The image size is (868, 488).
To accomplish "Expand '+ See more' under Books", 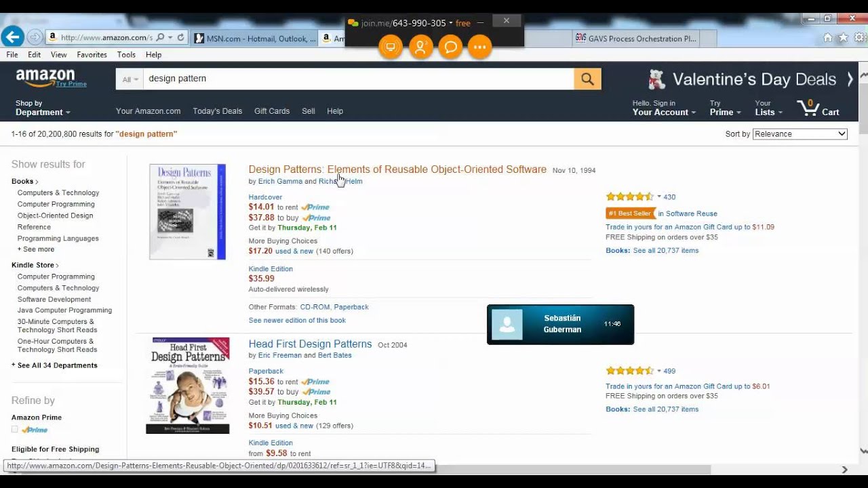I will pyautogui.click(x=36, y=249).
